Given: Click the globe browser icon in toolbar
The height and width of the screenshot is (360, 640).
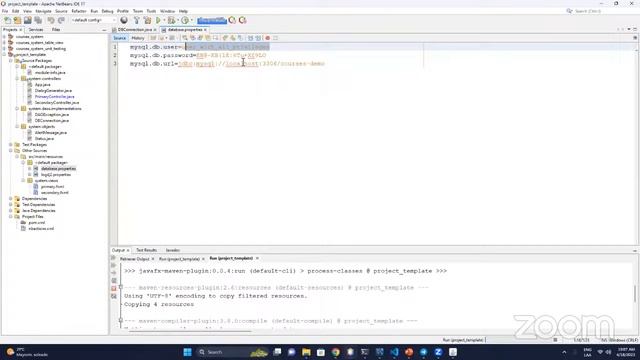Looking at the screenshot, I should pyautogui.click(x=124, y=20).
